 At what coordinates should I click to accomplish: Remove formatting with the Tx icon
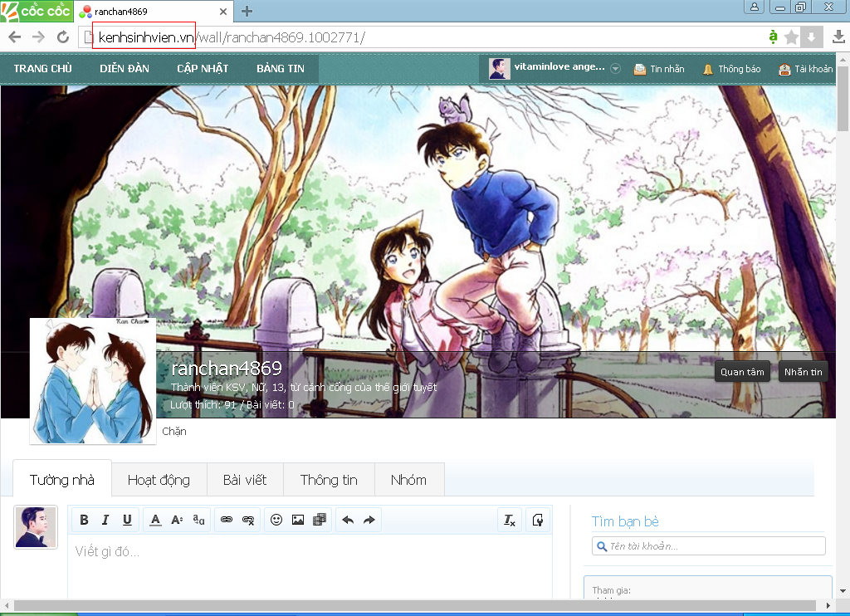[x=510, y=520]
